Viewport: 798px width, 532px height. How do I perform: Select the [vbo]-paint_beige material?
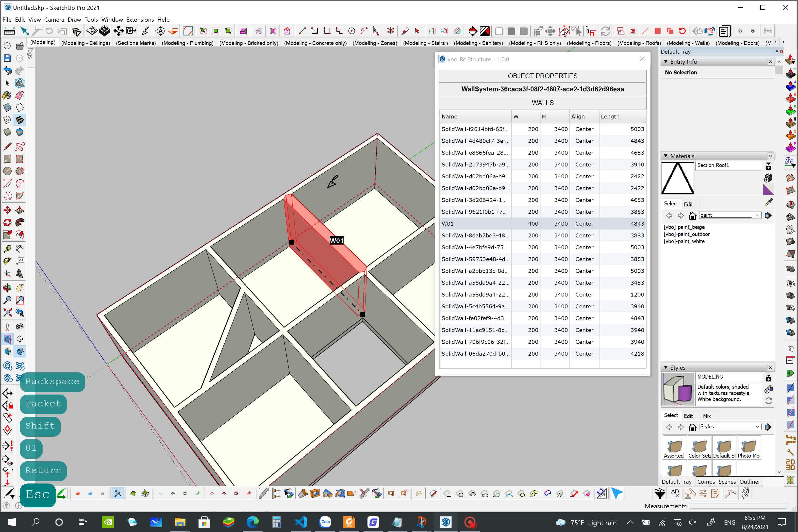[x=684, y=227]
